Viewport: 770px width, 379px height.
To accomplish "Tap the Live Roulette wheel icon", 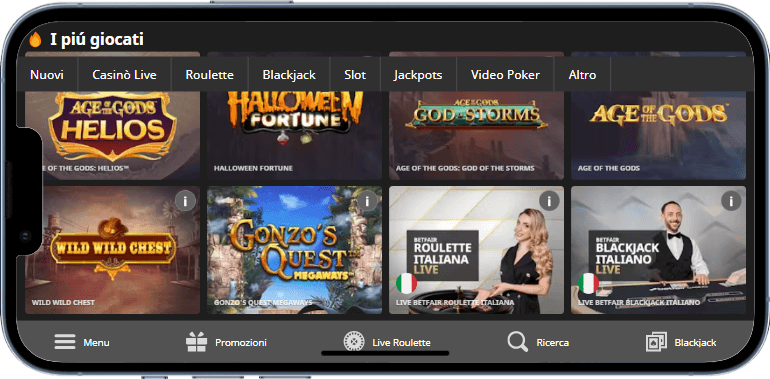I will [354, 342].
